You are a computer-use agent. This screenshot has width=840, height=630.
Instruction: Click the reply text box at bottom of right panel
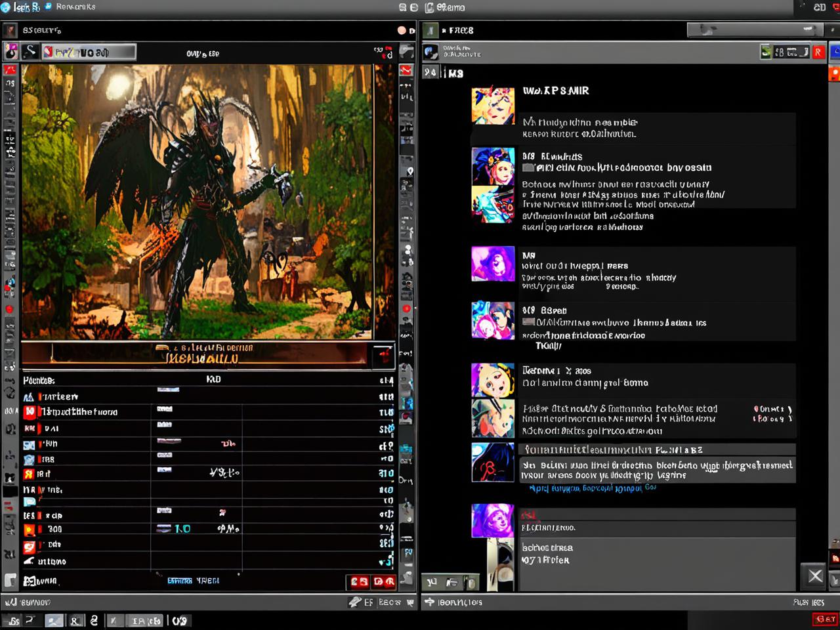pyautogui.click(x=658, y=564)
